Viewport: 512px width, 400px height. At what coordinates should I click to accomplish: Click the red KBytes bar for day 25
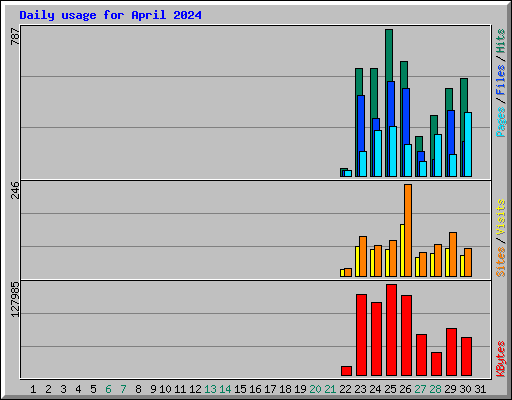click(391, 330)
